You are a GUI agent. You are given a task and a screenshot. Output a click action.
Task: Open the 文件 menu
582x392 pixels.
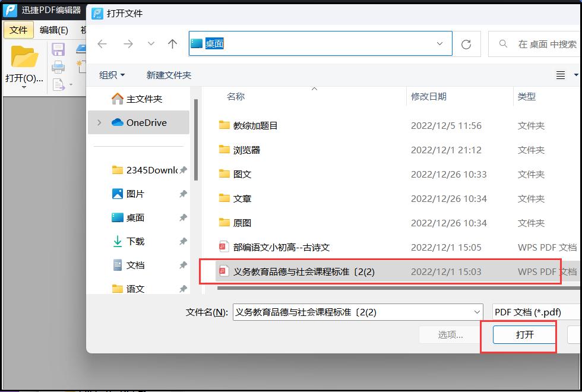pos(18,30)
